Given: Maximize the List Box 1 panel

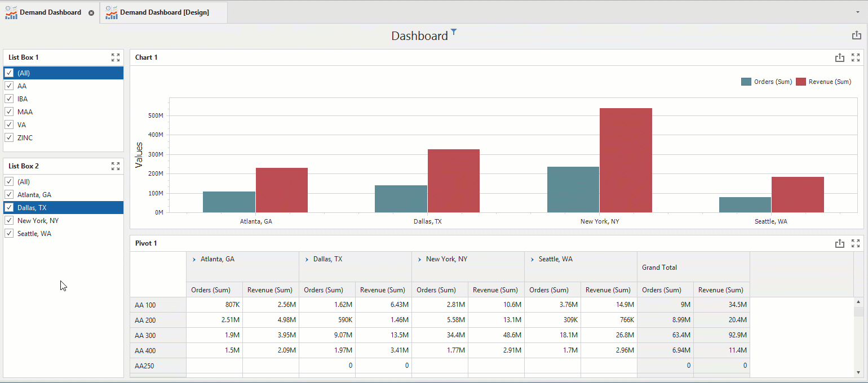Looking at the screenshot, I should [x=116, y=57].
